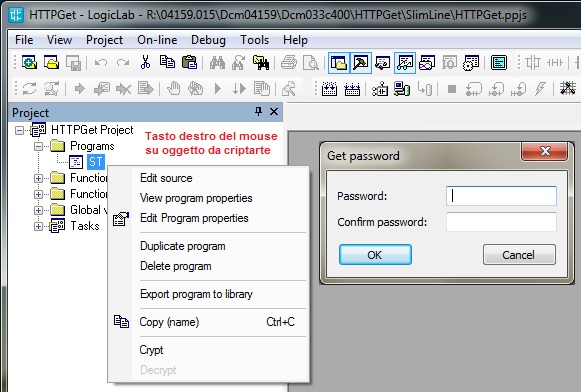Select the ST program in tree

pyautogui.click(x=96, y=162)
